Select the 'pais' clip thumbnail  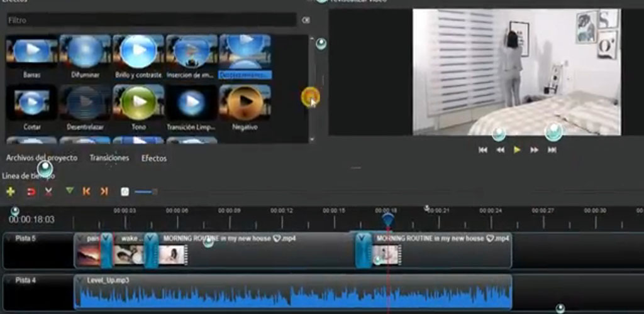[89, 255]
